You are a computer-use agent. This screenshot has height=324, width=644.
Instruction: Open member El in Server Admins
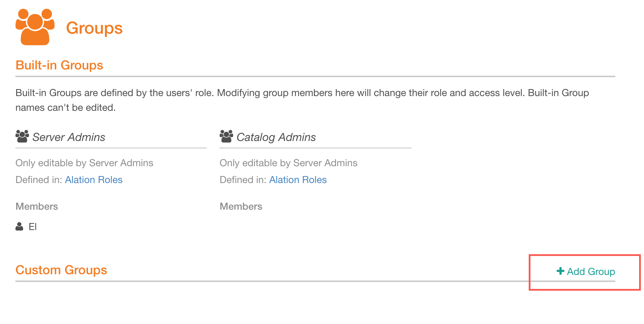pyautogui.click(x=33, y=227)
